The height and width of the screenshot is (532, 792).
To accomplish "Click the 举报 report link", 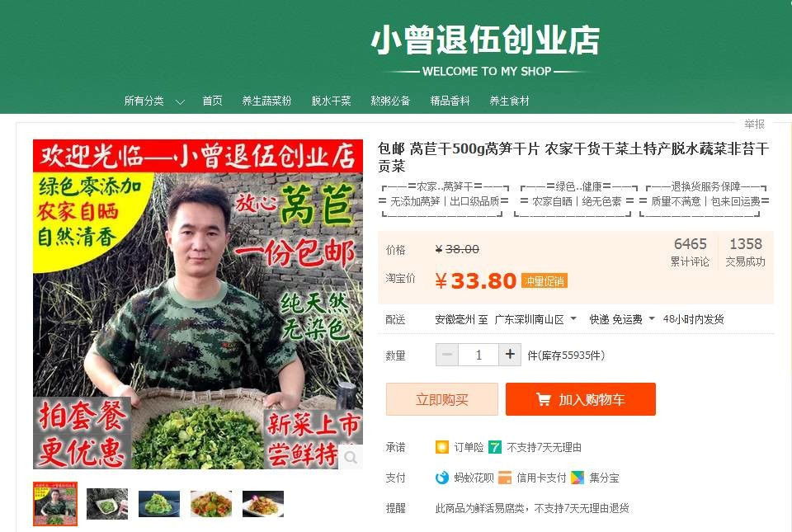I will tap(754, 124).
